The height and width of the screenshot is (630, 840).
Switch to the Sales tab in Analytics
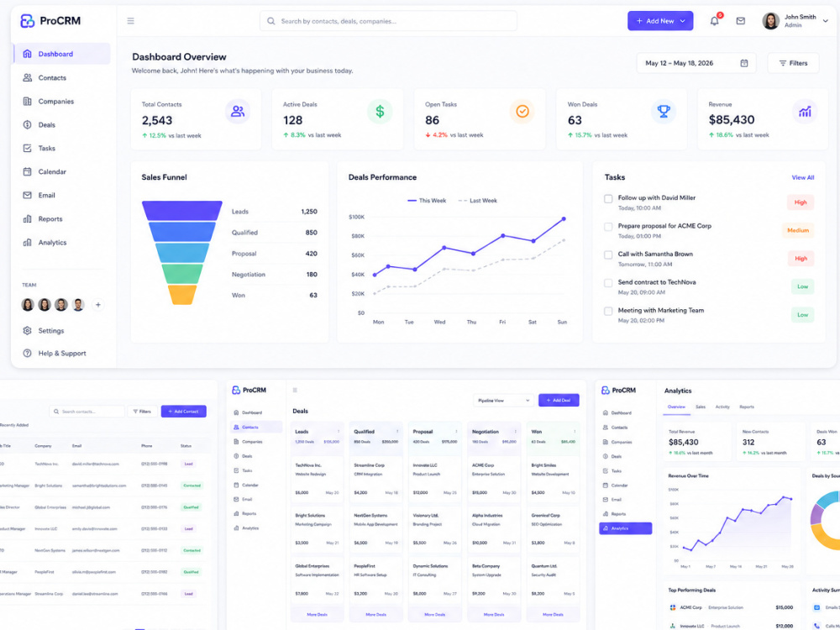click(x=701, y=407)
